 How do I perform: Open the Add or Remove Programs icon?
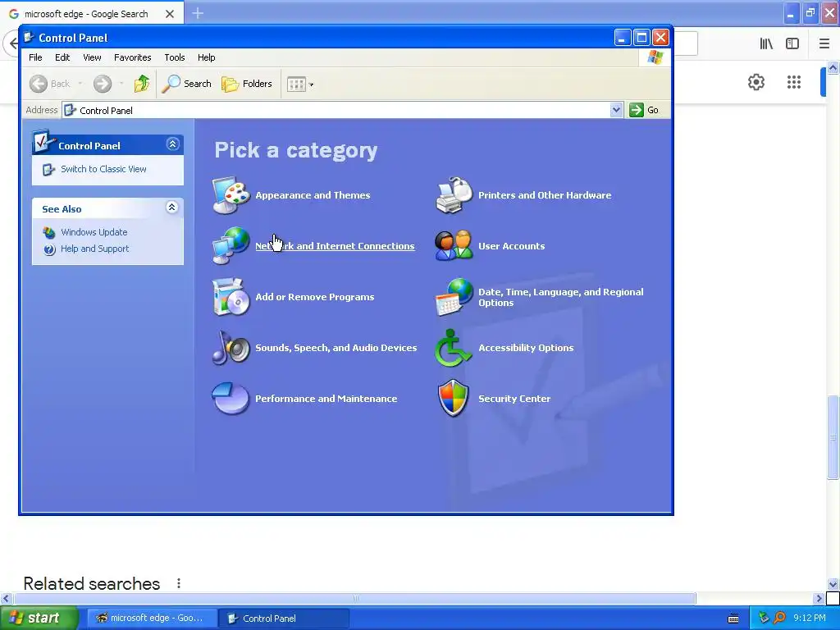231,297
